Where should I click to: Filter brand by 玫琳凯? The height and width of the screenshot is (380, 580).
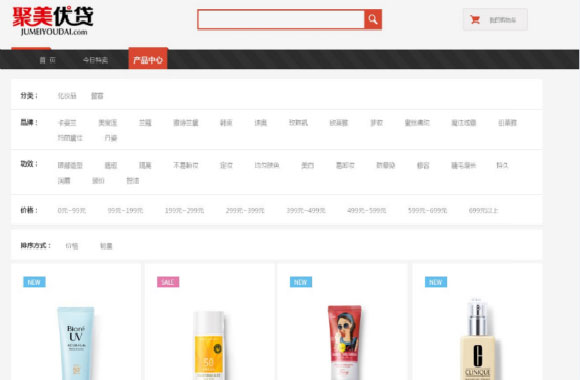click(x=298, y=122)
